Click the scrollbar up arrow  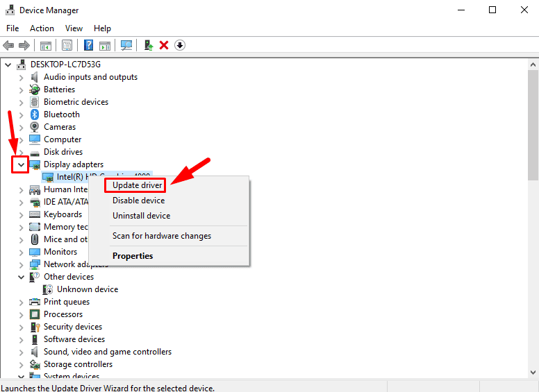(x=533, y=65)
